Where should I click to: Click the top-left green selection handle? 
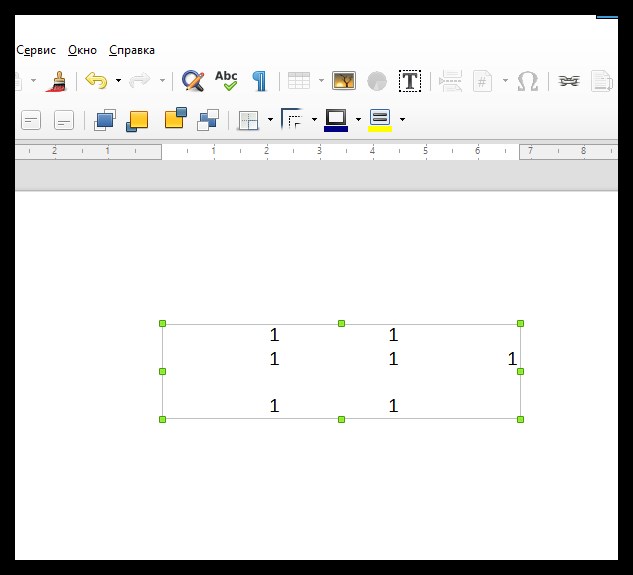[162, 323]
